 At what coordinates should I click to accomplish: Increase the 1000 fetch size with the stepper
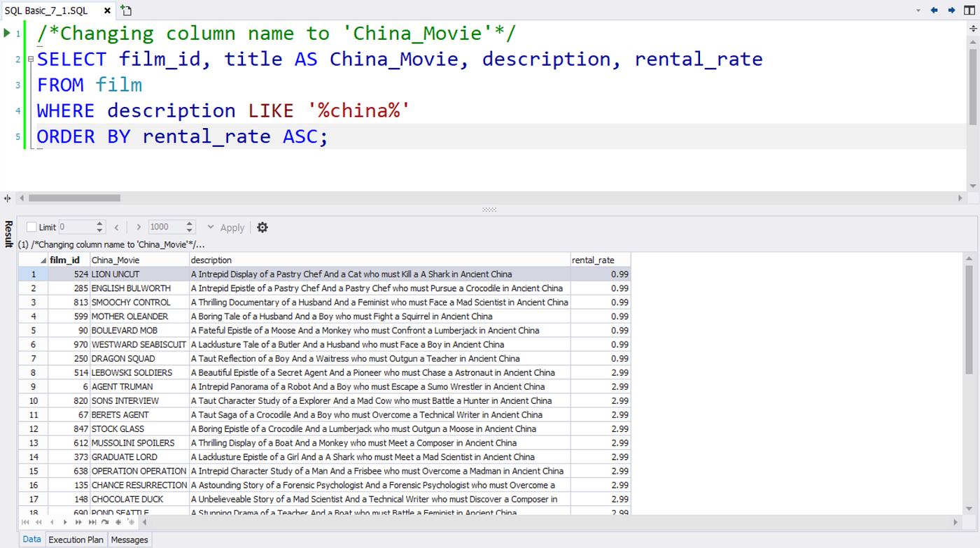coord(190,223)
